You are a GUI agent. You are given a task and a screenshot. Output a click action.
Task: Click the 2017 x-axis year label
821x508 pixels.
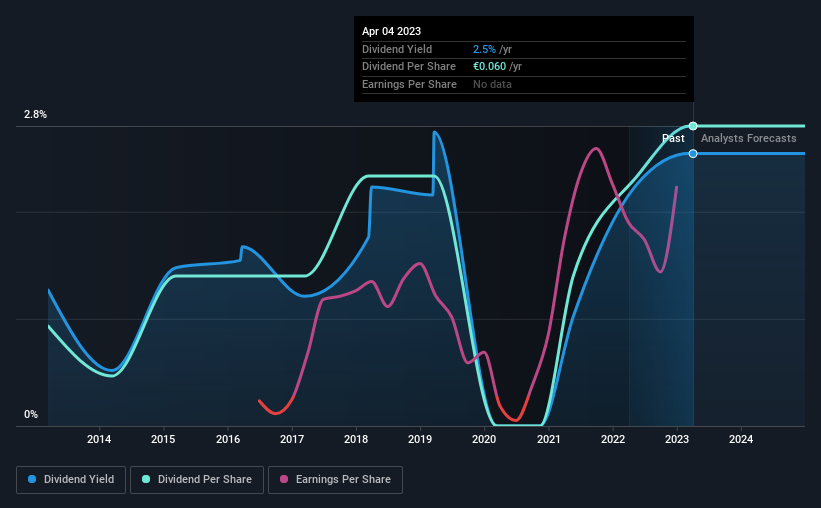[x=292, y=439]
